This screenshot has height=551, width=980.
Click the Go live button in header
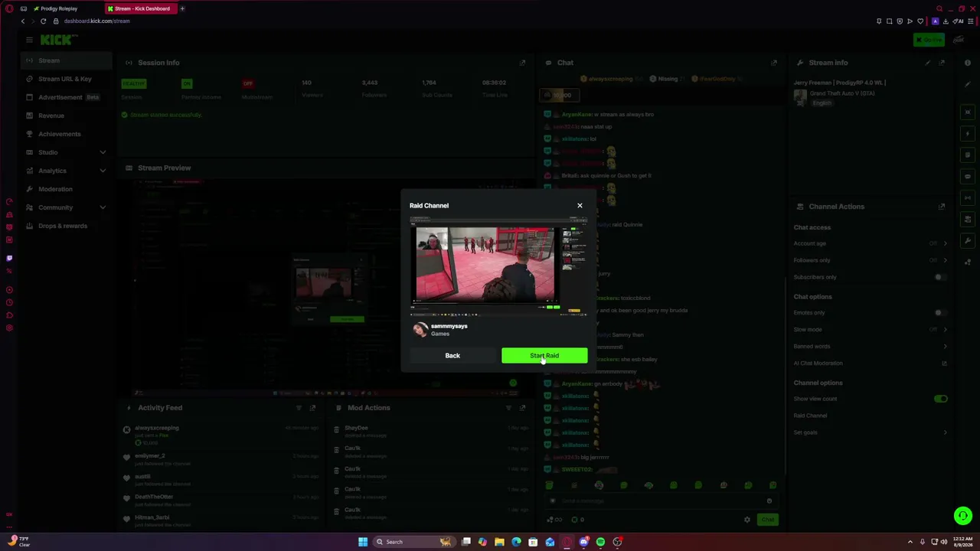click(929, 40)
